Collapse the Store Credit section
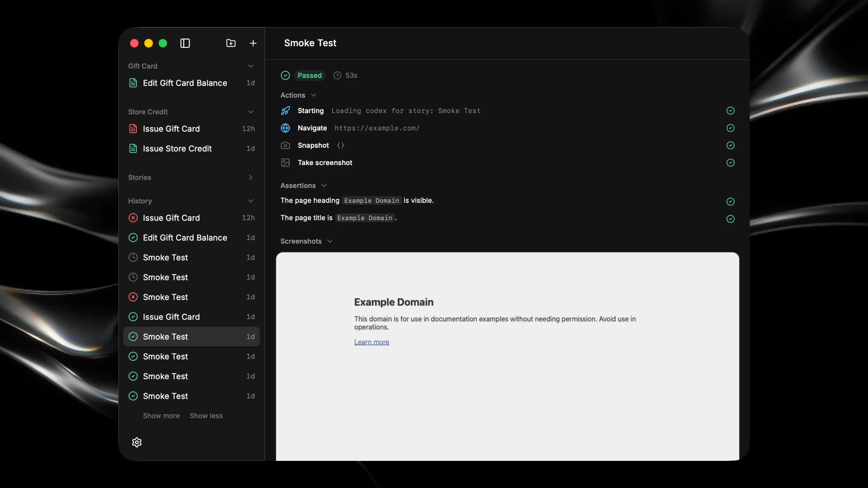 (250, 112)
